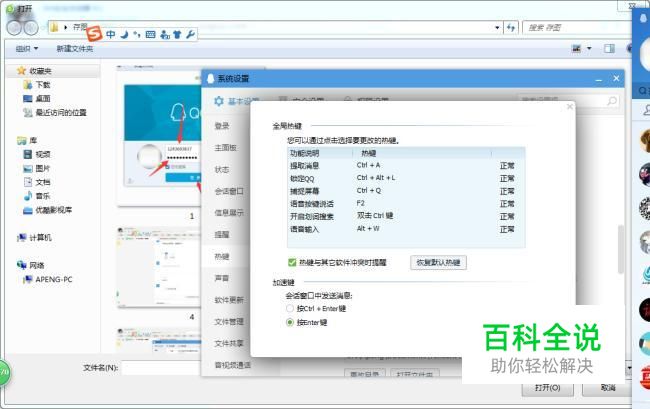Open the 信息显示 settings section
This screenshot has width=650, height=409.
click(x=229, y=213)
